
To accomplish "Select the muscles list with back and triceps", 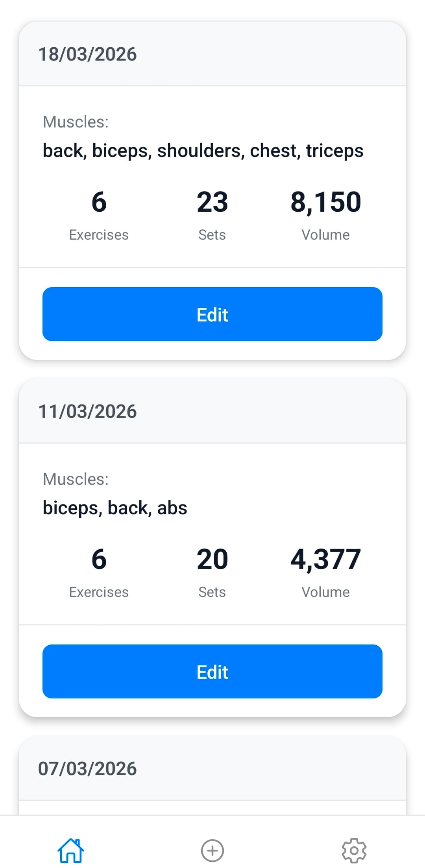I will pos(203,150).
